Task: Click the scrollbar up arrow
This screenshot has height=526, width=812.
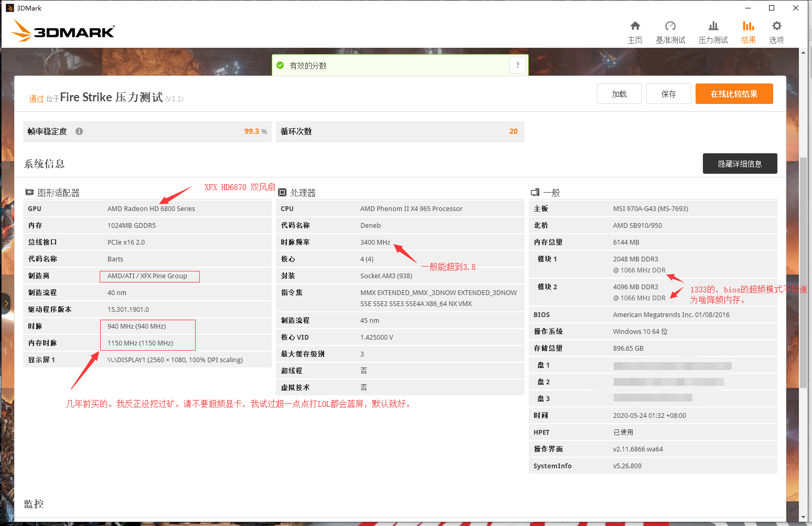Action: [803, 52]
